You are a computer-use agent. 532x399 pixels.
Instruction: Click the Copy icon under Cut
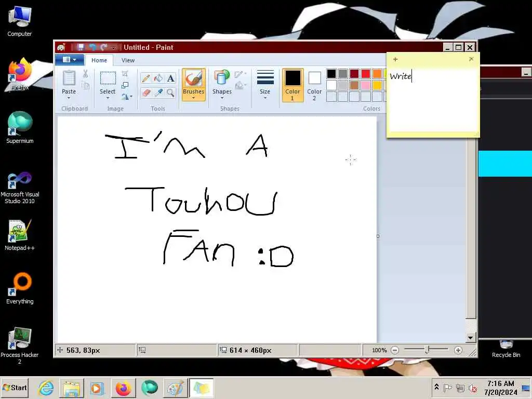[x=86, y=86]
